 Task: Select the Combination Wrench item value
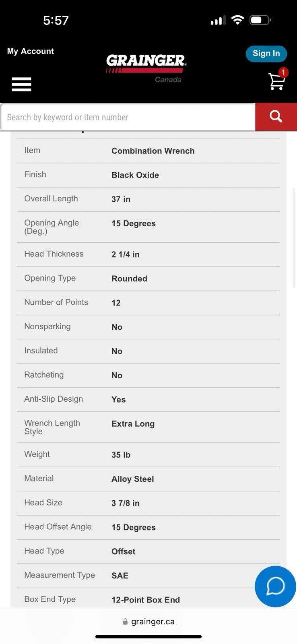click(153, 151)
